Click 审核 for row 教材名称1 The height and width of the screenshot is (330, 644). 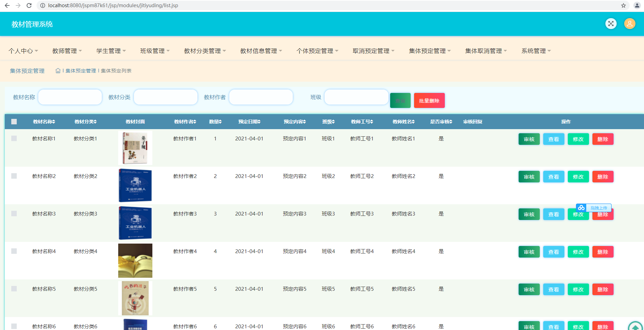click(x=529, y=139)
